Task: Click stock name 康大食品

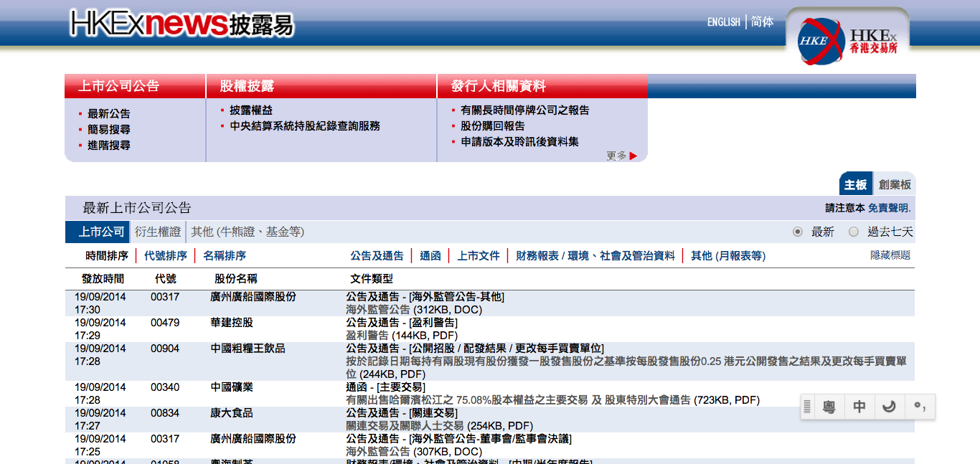Action: (232, 413)
